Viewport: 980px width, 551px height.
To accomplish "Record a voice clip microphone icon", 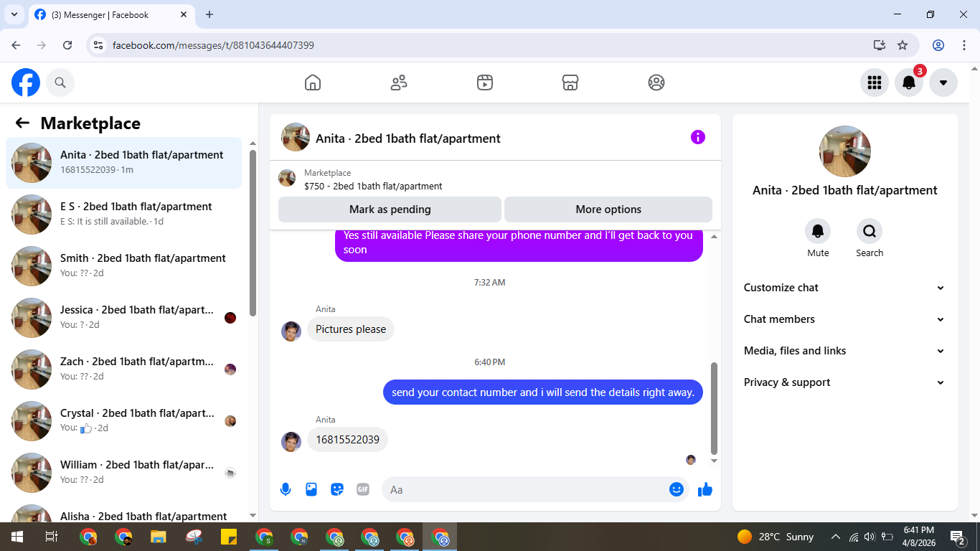I will click(286, 489).
